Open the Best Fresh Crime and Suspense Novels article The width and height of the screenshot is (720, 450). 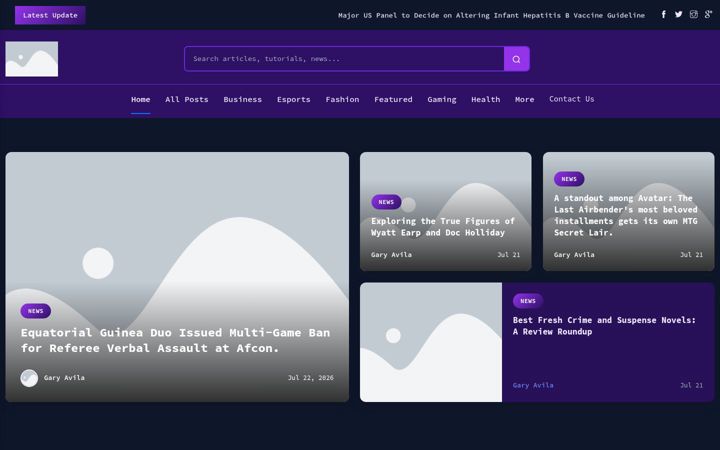[604, 326]
